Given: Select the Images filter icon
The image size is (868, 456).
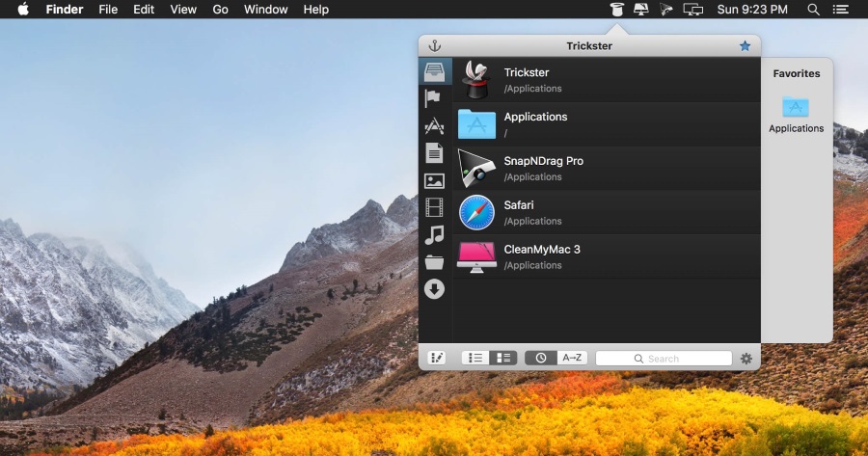Looking at the screenshot, I should click(434, 180).
